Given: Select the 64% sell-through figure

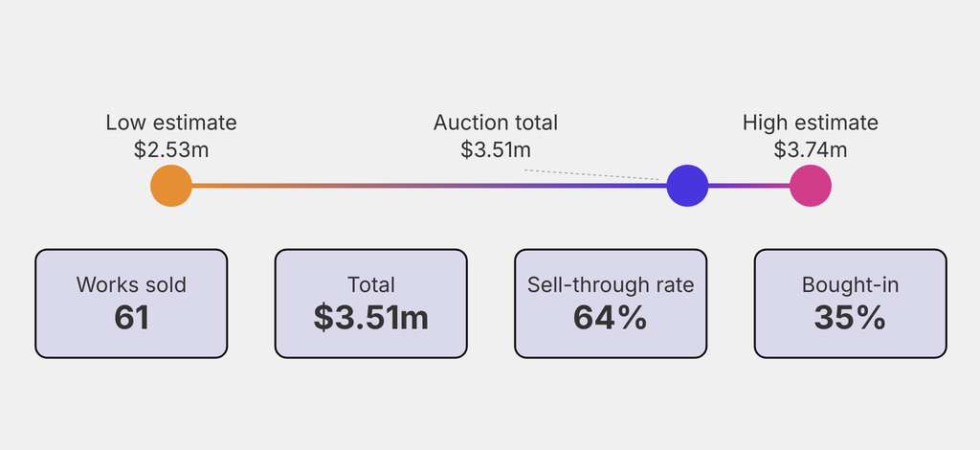Looking at the screenshot, I should 611,319.
